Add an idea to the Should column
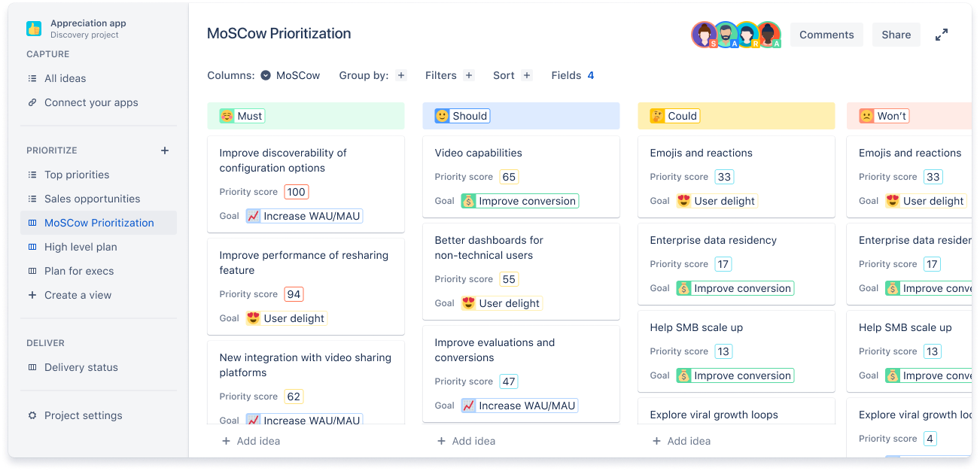Image resolution: width=980 pixels, height=471 pixels. click(x=465, y=441)
